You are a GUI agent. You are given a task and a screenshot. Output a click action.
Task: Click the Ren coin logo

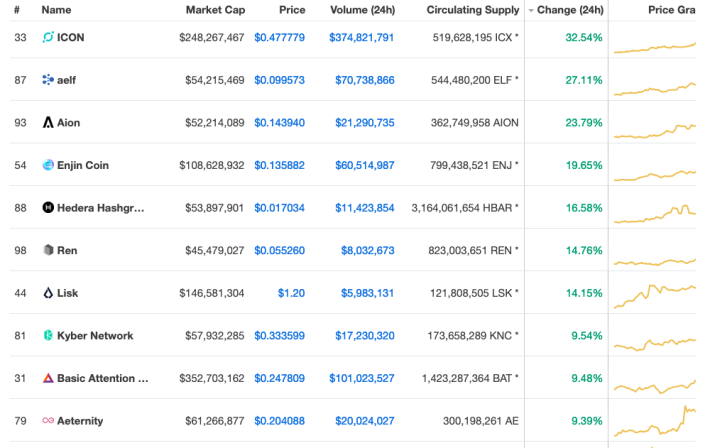[48, 250]
